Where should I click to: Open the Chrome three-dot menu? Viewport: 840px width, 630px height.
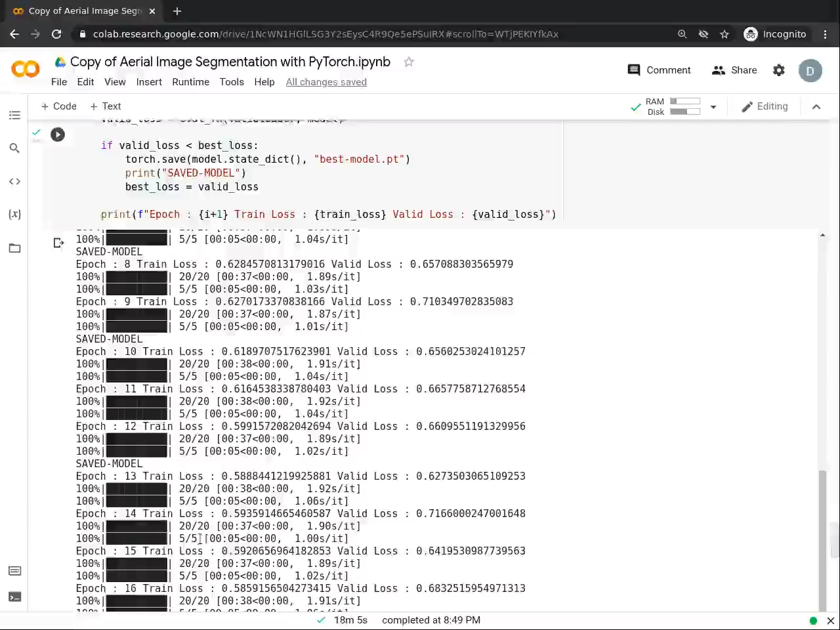click(826, 34)
